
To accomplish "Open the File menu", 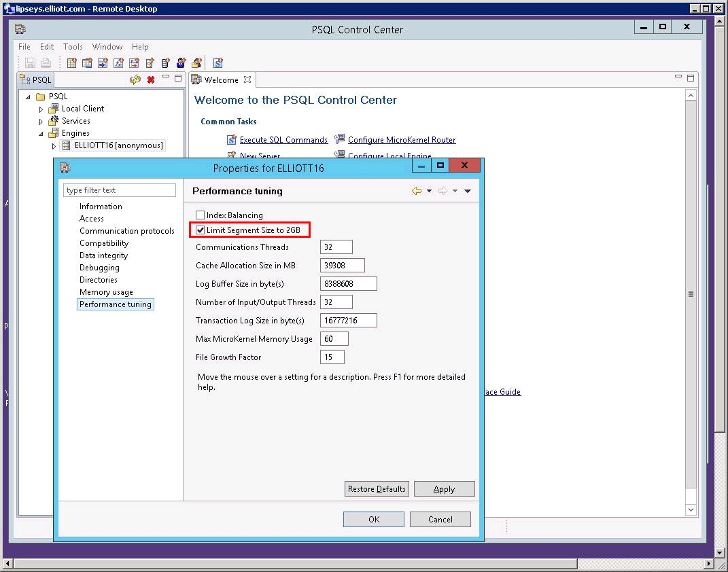I will (24, 46).
